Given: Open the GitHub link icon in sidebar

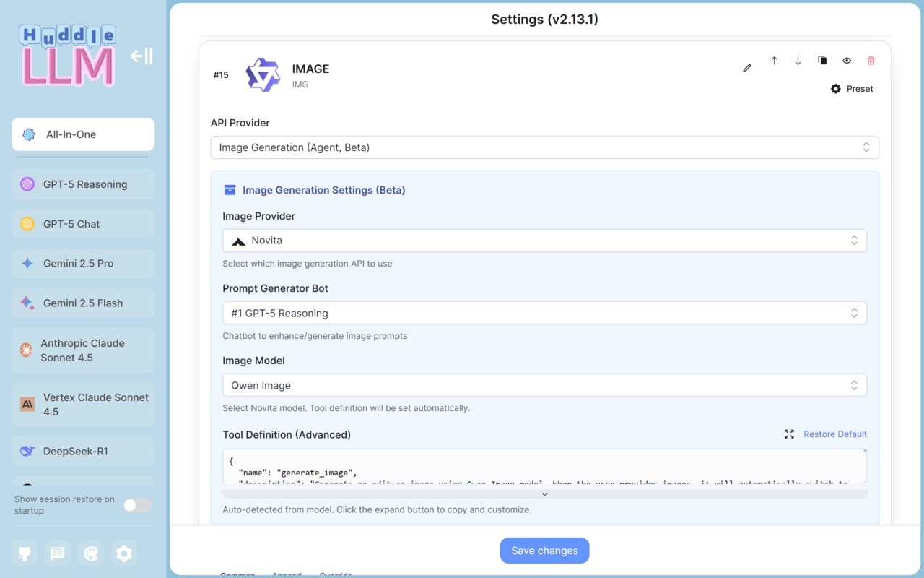Looking at the screenshot, I should coord(25,553).
